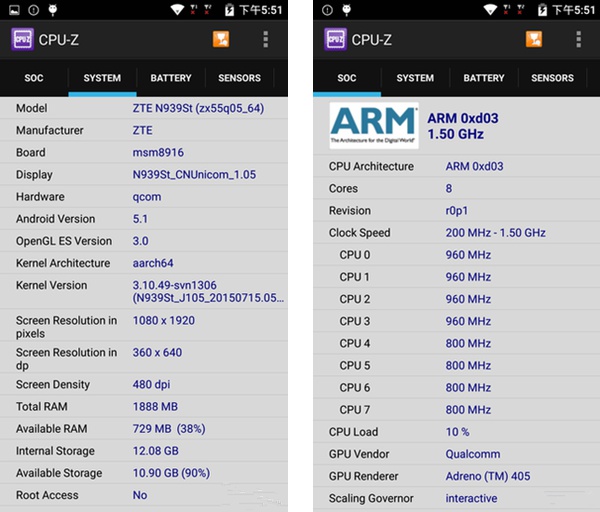600x512 pixels.
Task: Select the CPU 6 row
Action: click(x=457, y=388)
